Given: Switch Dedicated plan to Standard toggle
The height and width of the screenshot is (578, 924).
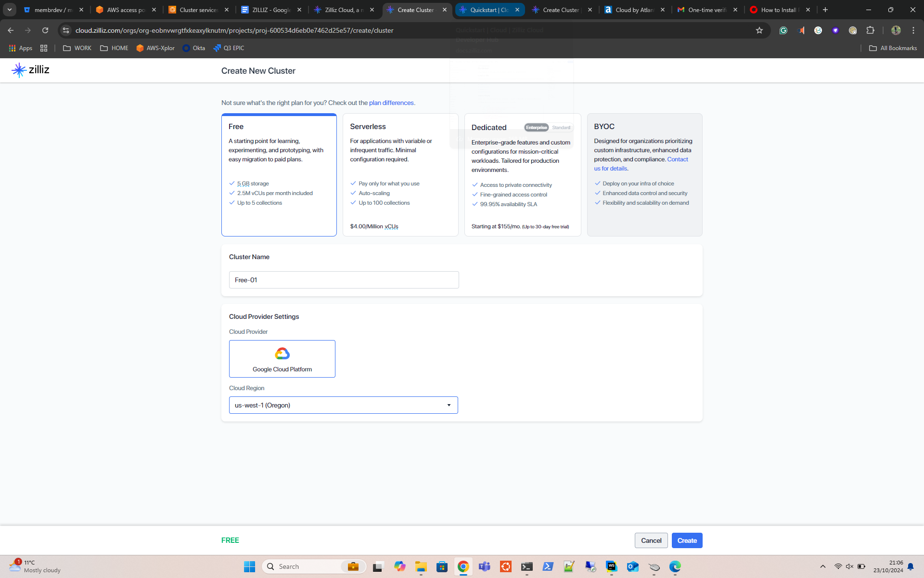Looking at the screenshot, I should (561, 128).
